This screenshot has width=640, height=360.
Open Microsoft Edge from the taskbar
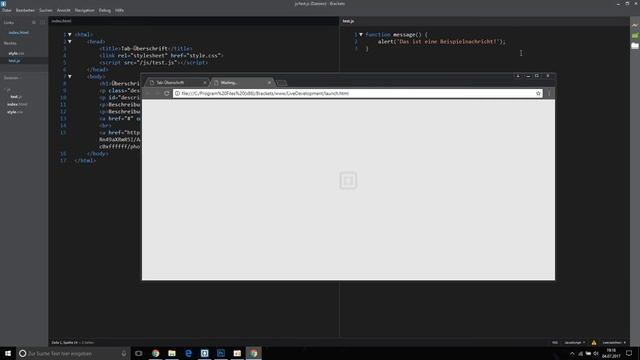[188, 353]
